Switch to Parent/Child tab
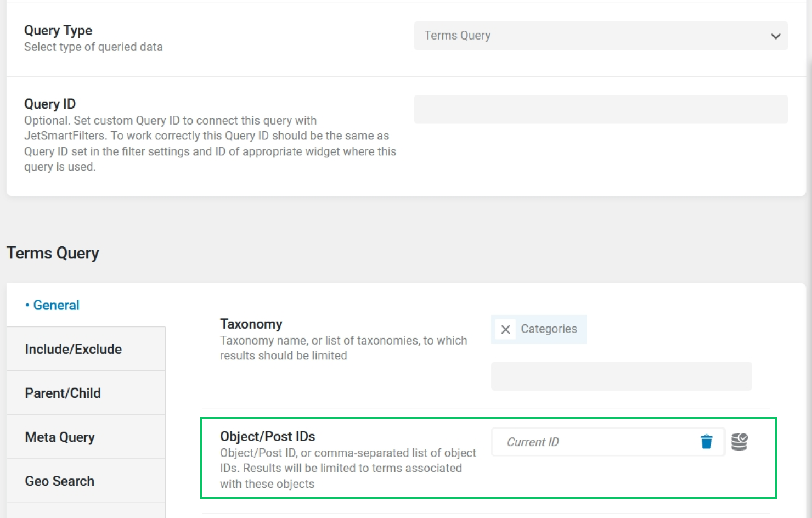The image size is (812, 518). coord(86,393)
